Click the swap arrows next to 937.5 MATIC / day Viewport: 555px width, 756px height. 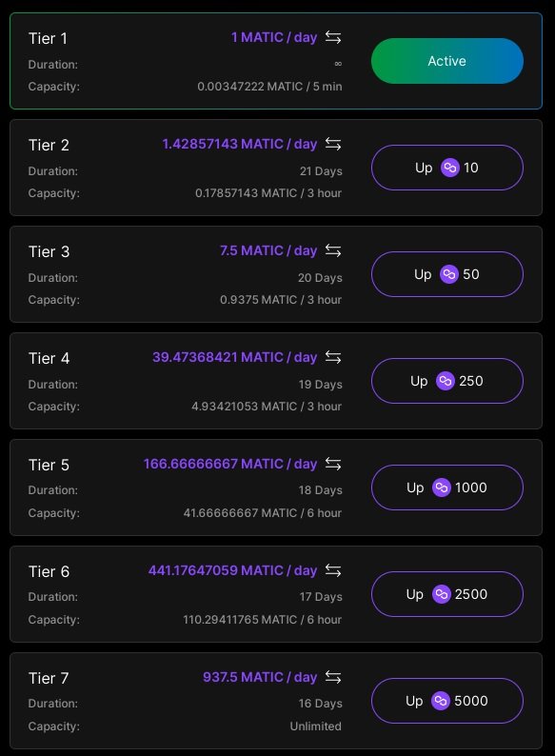coord(333,677)
